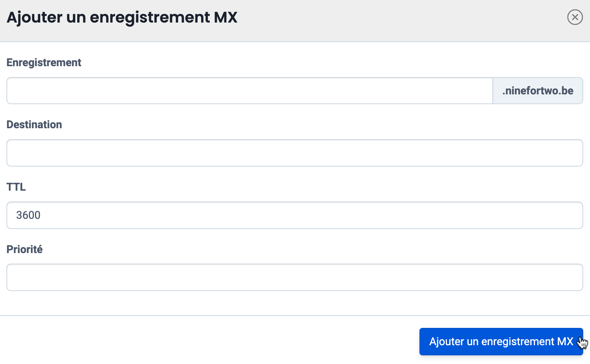
Task: Click the Priorité input field
Action: point(294,278)
